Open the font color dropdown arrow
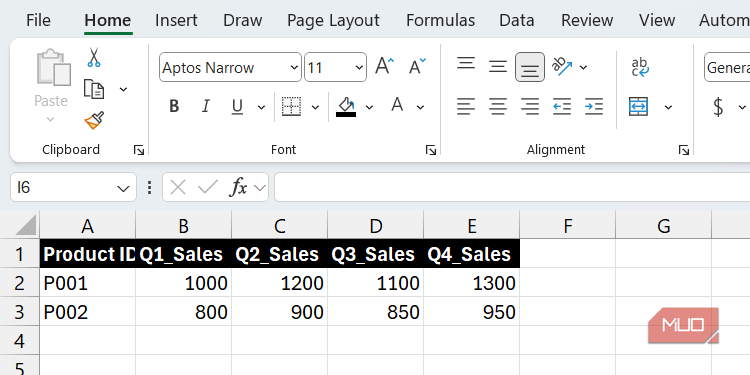The width and height of the screenshot is (750, 375). pos(420,107)
